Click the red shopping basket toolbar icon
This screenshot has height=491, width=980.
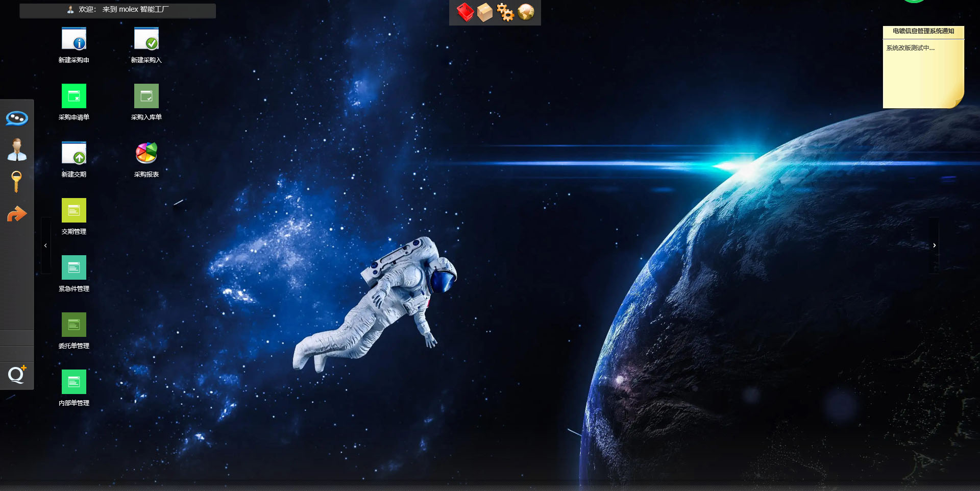pos(465,12)
